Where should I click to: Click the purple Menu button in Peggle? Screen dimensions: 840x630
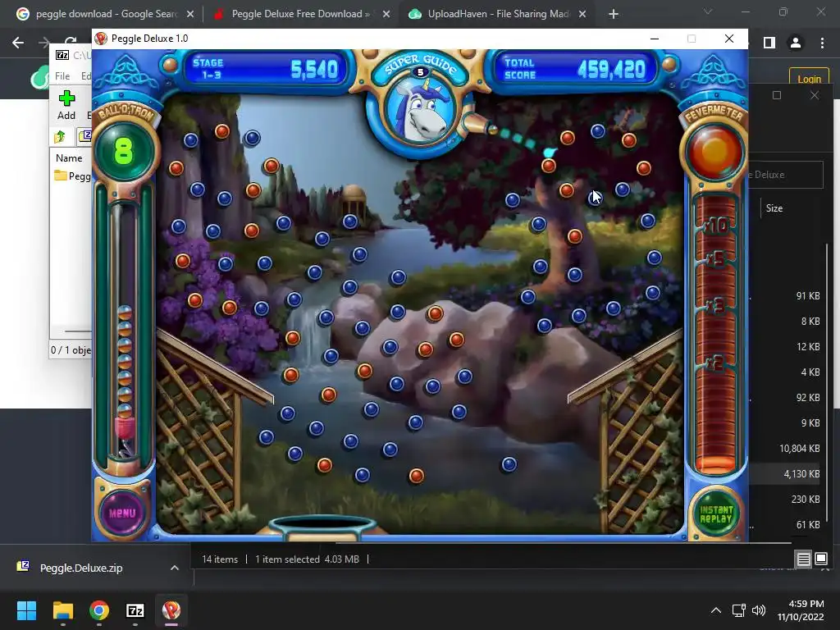tap(123, 513)
